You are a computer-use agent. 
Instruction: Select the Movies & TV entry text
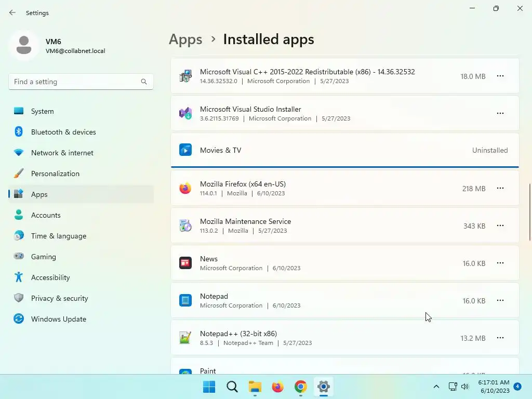(220, 150)
